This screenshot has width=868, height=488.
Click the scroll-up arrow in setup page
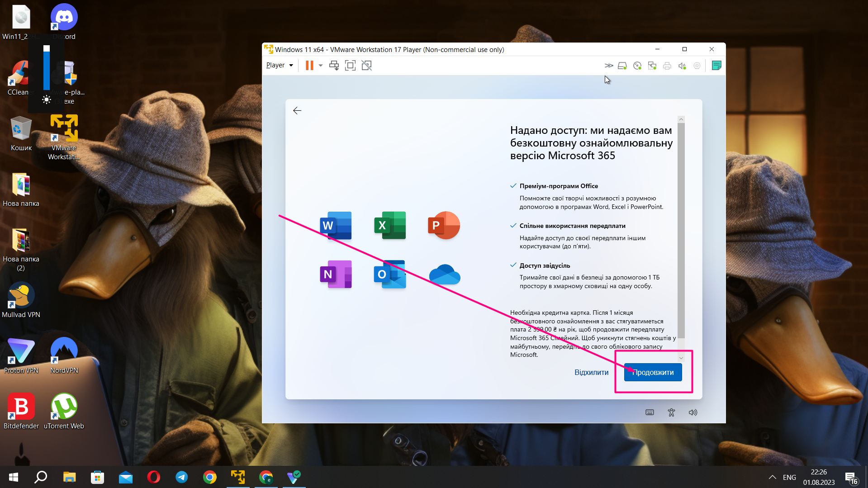[681, 119]
